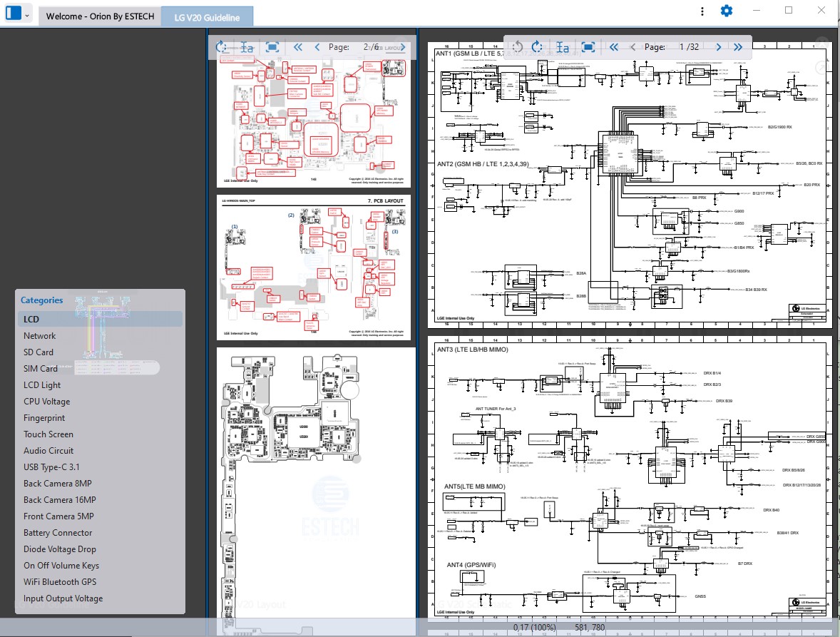The image size is (840, 637).
Task: Rotate counterclockwise in schematic viewer toolbar
Action: pyautogui.click(x=517, y=47)
